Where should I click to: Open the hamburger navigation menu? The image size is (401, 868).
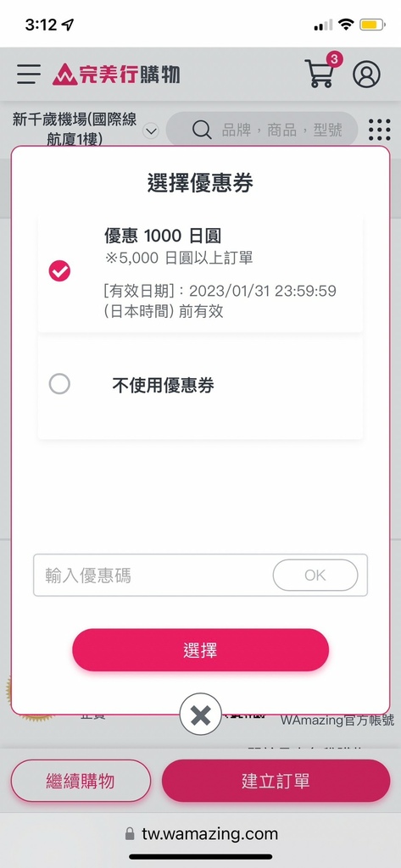[x=29, y=75]
